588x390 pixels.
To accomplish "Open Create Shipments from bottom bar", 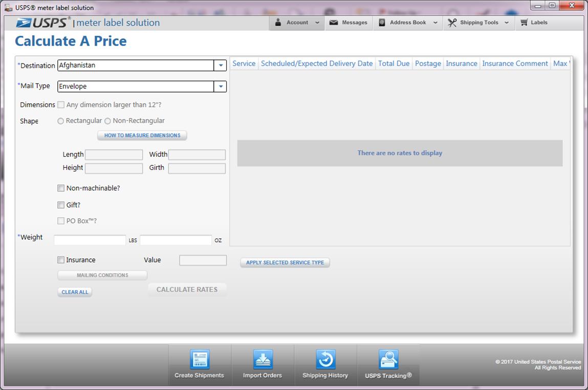I will 200,364.
